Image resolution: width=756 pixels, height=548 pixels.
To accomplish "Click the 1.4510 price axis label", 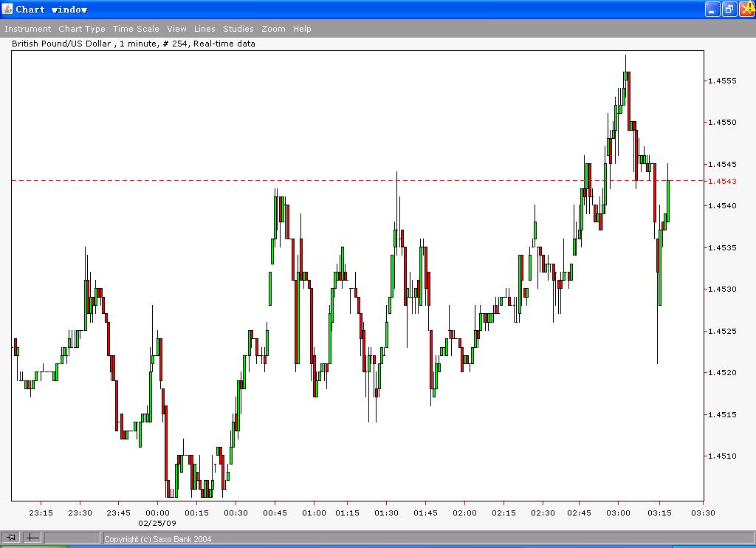I will click(722, 456).
